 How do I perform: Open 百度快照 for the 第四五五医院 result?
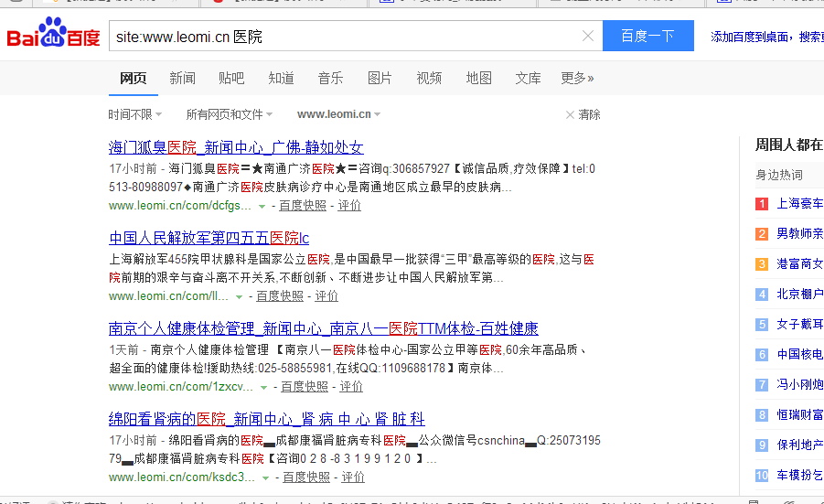point(280,295)
